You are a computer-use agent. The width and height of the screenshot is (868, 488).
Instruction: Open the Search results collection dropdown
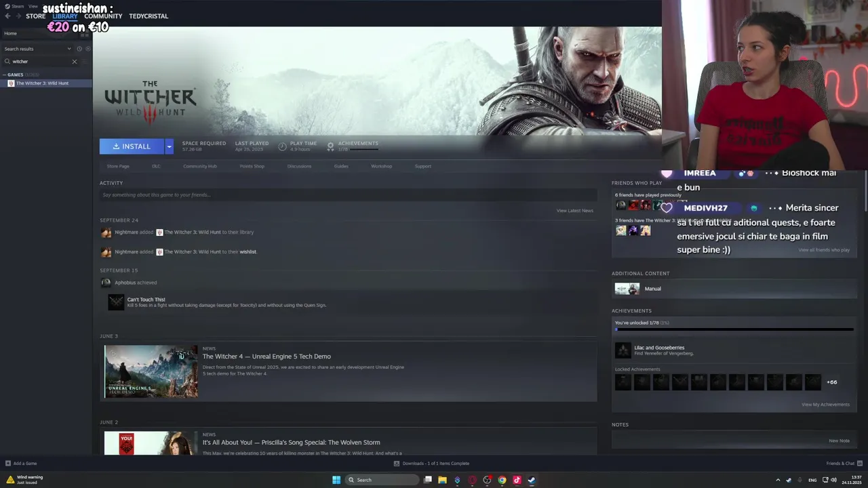coord(37,49)
